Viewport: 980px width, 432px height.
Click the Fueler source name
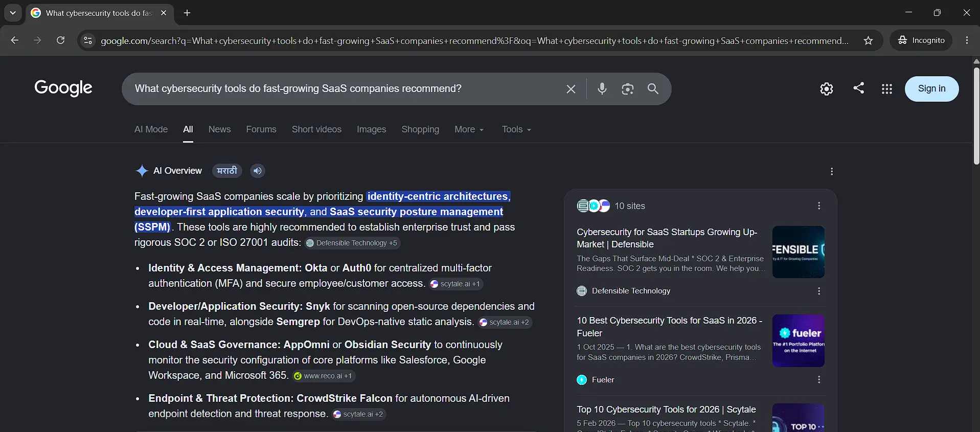tap(603, 380)
